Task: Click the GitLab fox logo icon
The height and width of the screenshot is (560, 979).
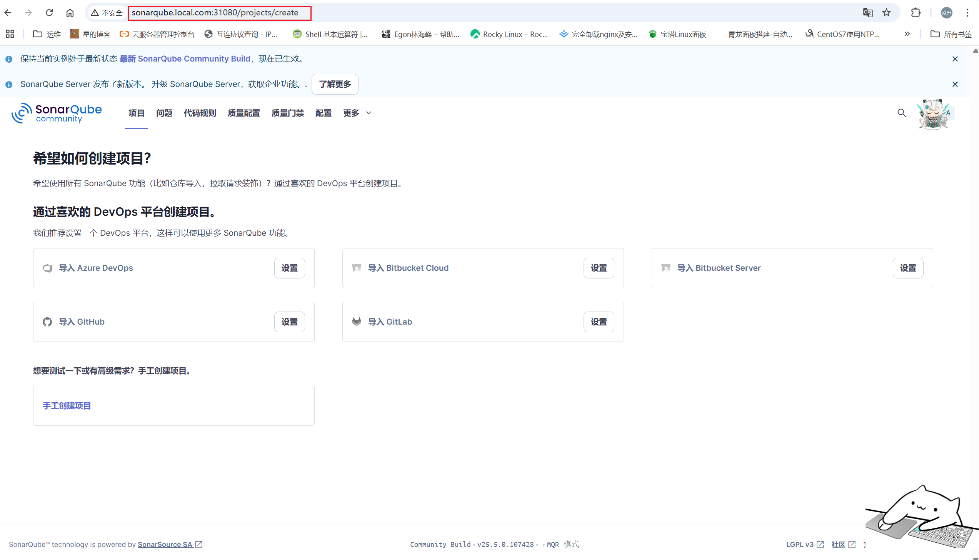Action: [357, 322]
